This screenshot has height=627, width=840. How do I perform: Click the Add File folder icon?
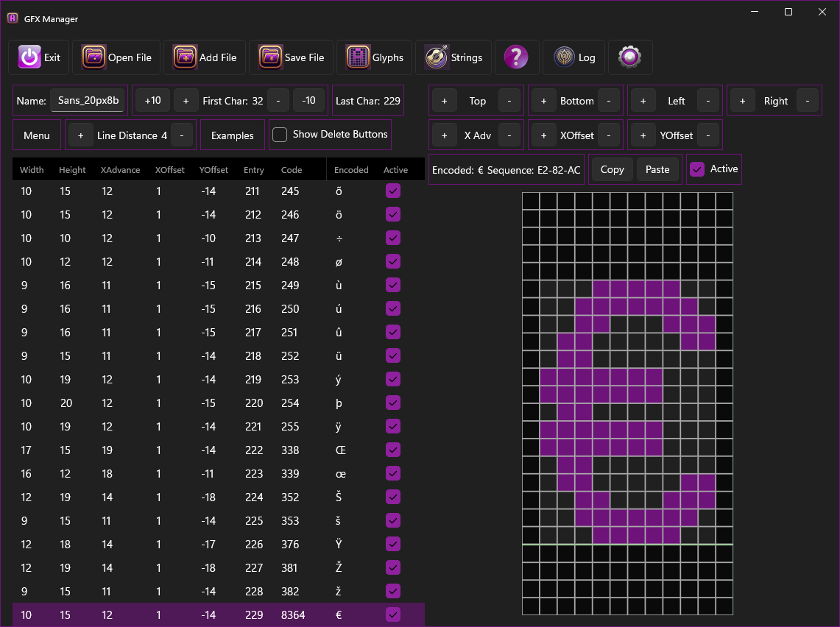tap(185, 57)
